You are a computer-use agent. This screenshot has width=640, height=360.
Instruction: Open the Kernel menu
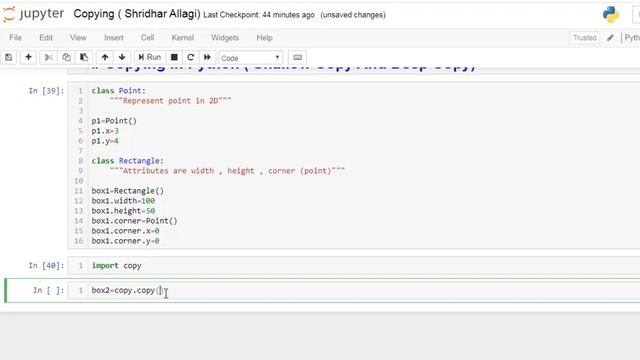coord(182,38)
